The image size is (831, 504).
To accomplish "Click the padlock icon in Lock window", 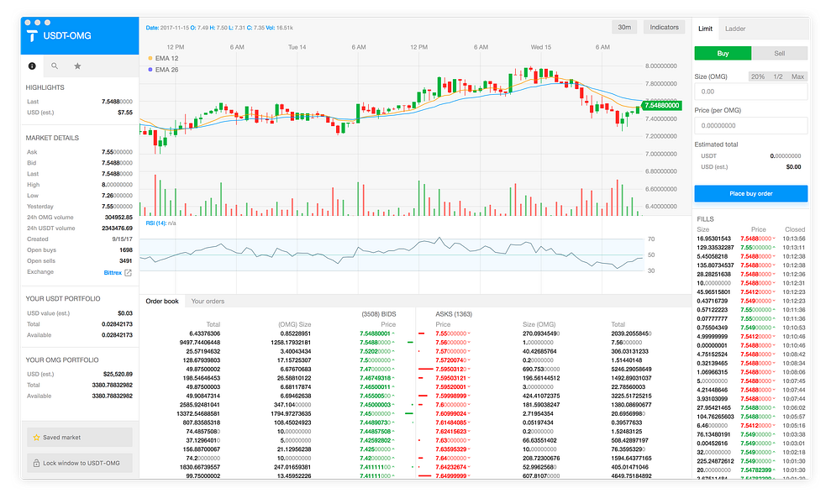I will point(37,463).
